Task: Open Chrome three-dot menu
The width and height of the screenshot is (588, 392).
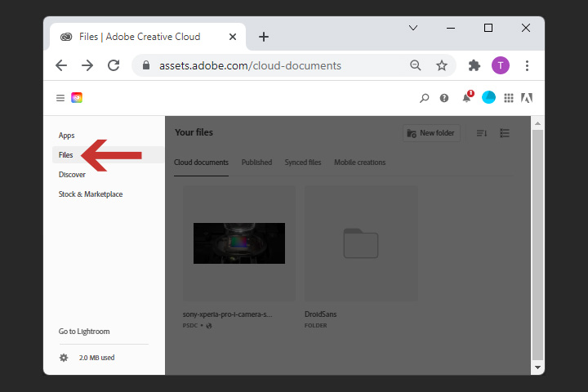Action: point(527,65)
